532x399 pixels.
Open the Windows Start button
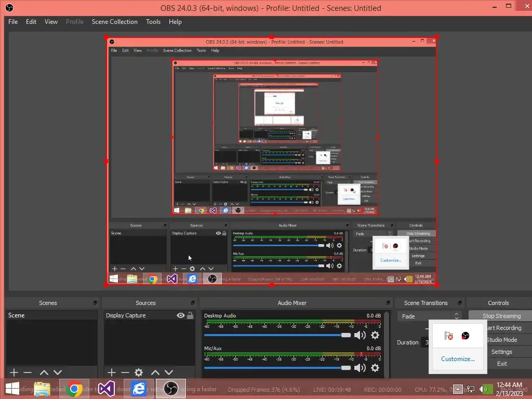tap(12, 389)
